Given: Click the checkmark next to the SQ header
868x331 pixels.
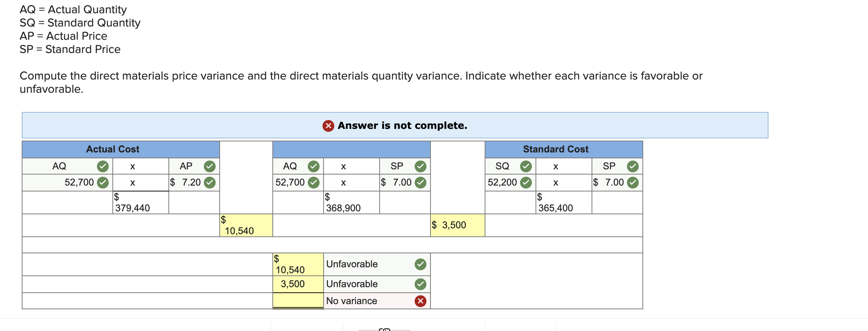Looking at the screenshot, I should point(526,166).
